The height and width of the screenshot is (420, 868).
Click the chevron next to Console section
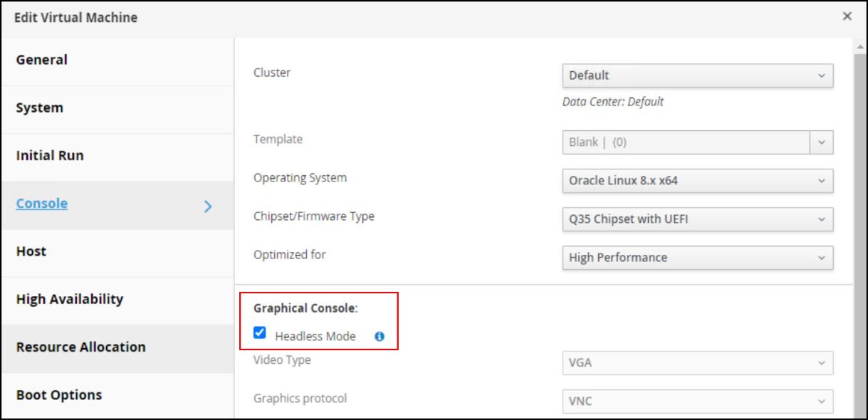207,205
